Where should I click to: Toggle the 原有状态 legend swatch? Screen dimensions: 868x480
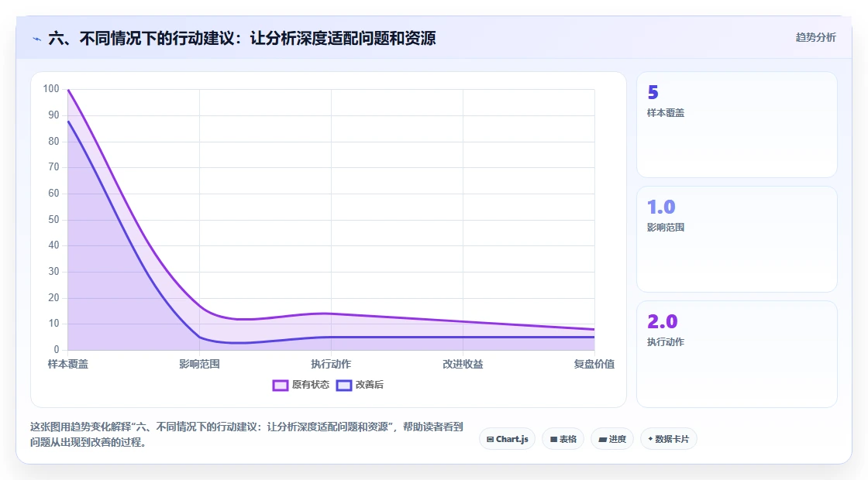[280, 386]
